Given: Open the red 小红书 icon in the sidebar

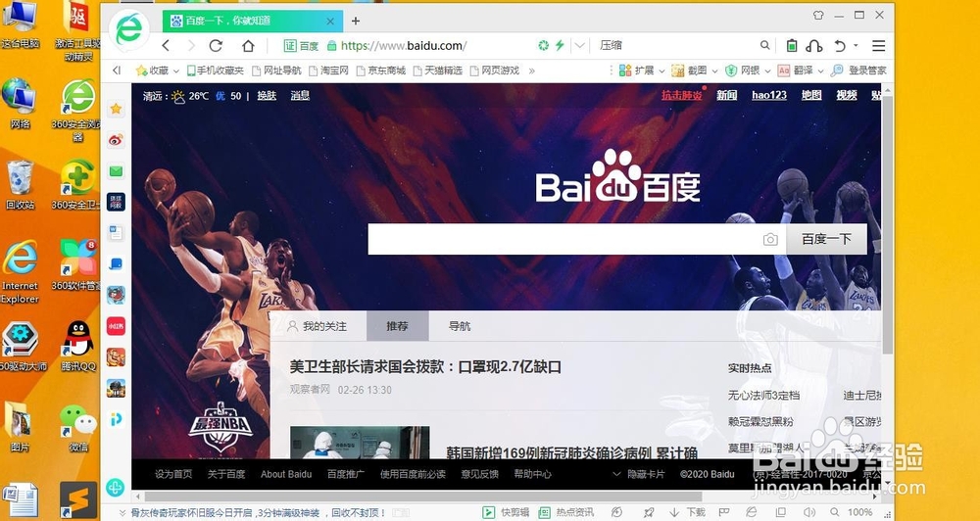Looking at the screenshot, I should [x=116, y=326].
